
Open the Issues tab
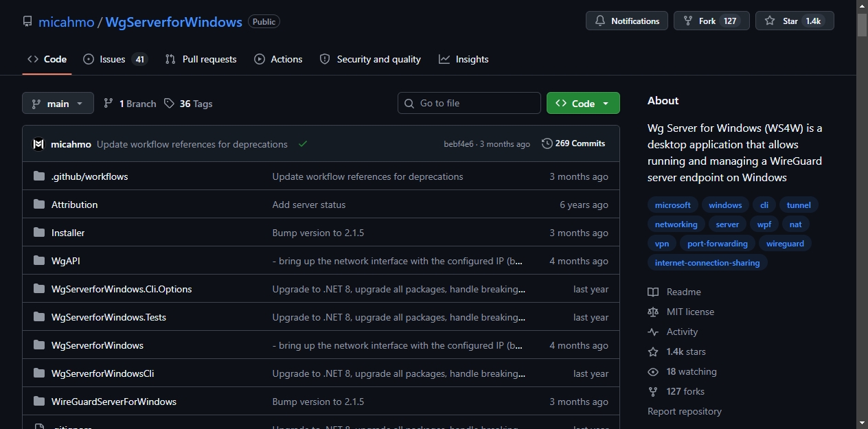[115, 59]
